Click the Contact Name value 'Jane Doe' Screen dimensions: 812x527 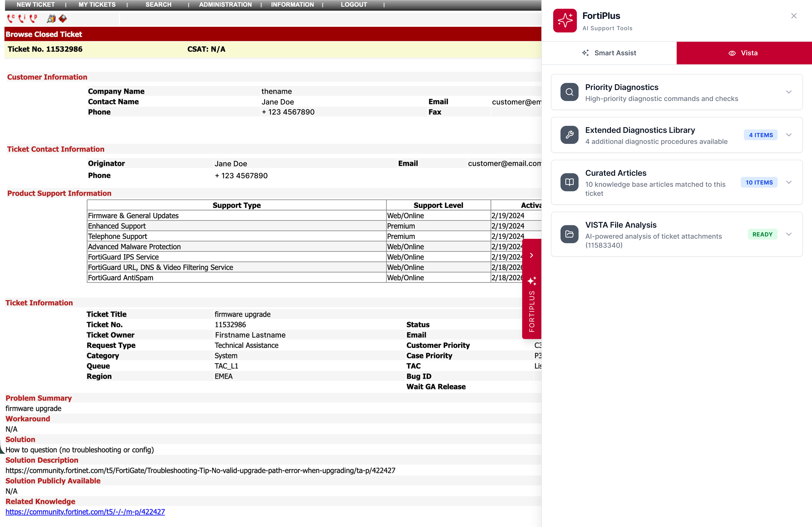277,102
